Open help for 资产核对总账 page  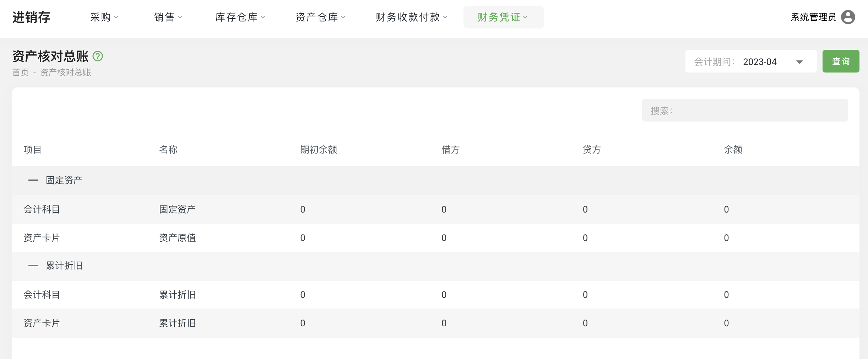(98, 56)
